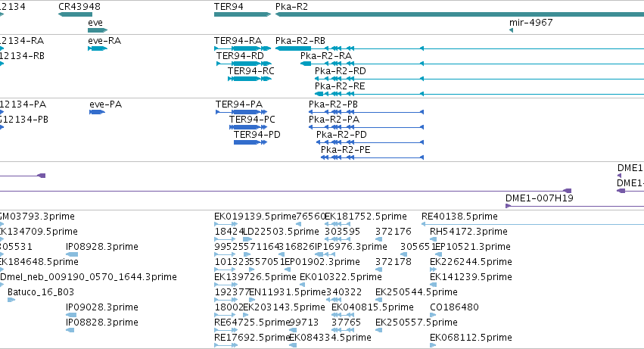Select the DME1-007H19 clone label
The width and height of the screenshot is (644, 349).
click(540, 198)
